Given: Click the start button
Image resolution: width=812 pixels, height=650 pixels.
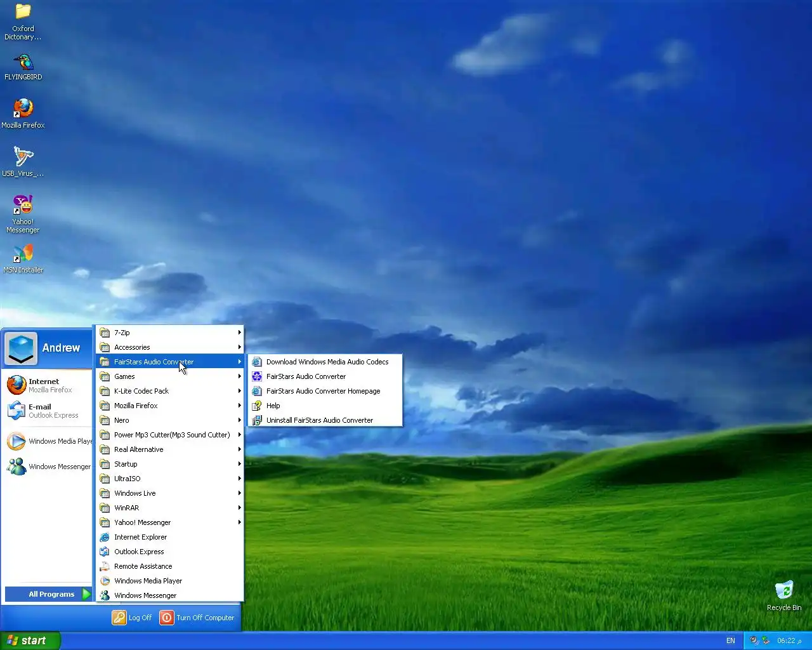Looking at the screenshot, I should click(x=30, y=640).
